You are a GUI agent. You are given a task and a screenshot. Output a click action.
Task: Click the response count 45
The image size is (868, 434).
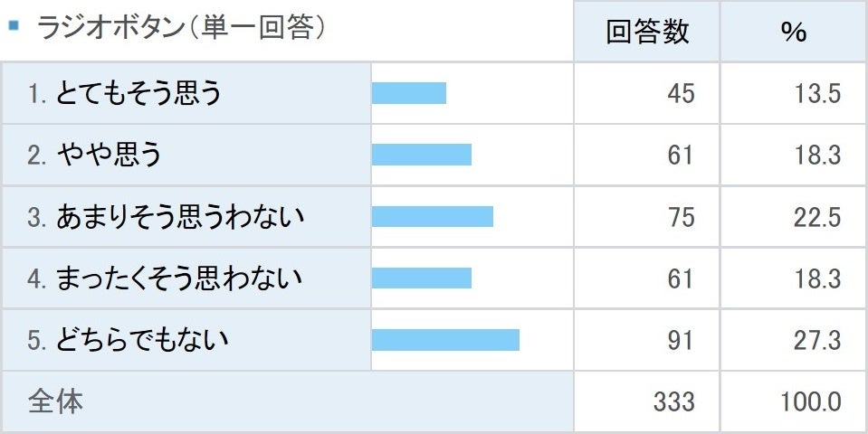point(680,93)
